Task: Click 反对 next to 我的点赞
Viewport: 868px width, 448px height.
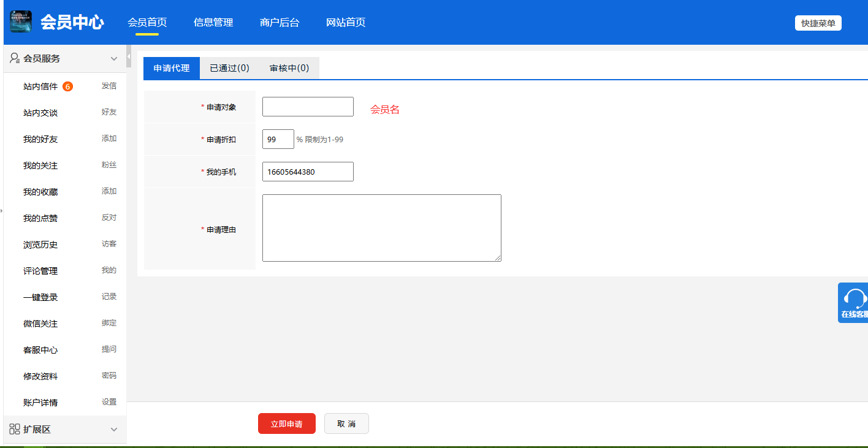Action: tap(109, 218)
